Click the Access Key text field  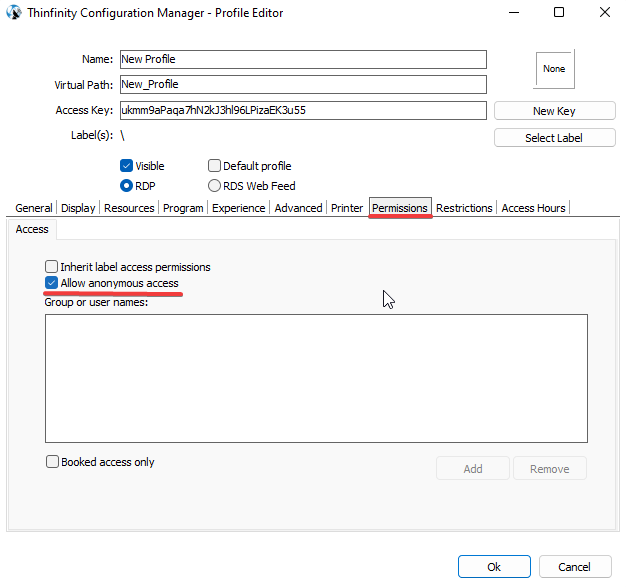(303, 110)
